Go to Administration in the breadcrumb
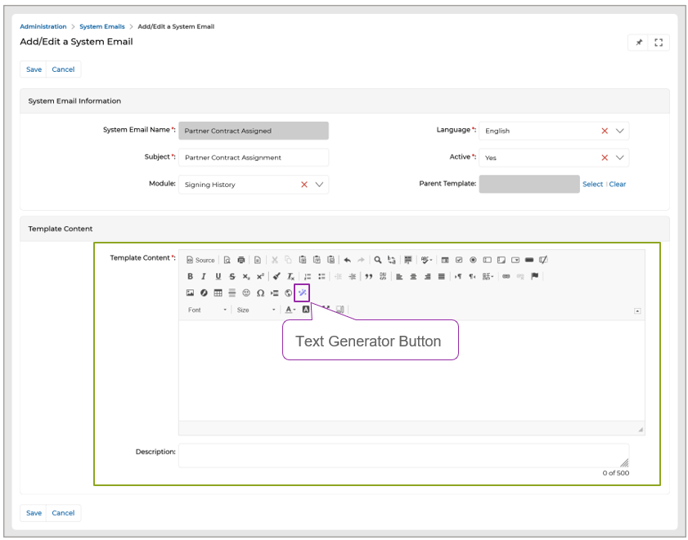Image resolution: width=688 pixels, height=540 pixels. coord(43,27)
